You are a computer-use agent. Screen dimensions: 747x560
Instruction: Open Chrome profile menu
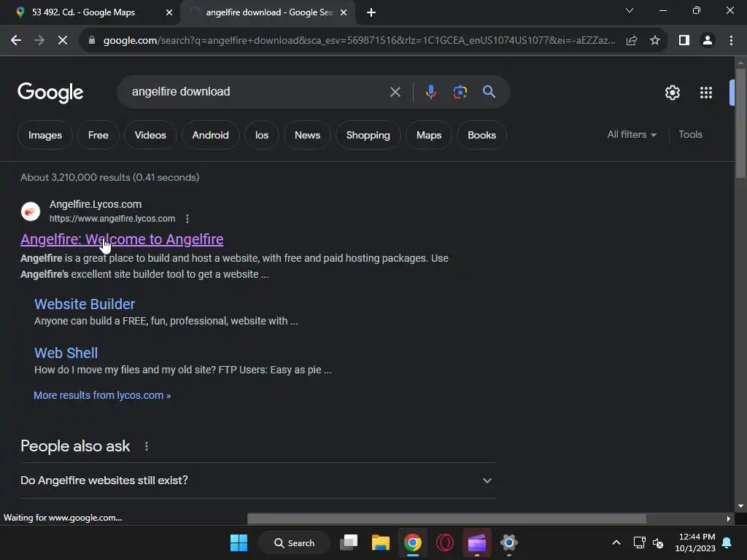tap(708, 41)
